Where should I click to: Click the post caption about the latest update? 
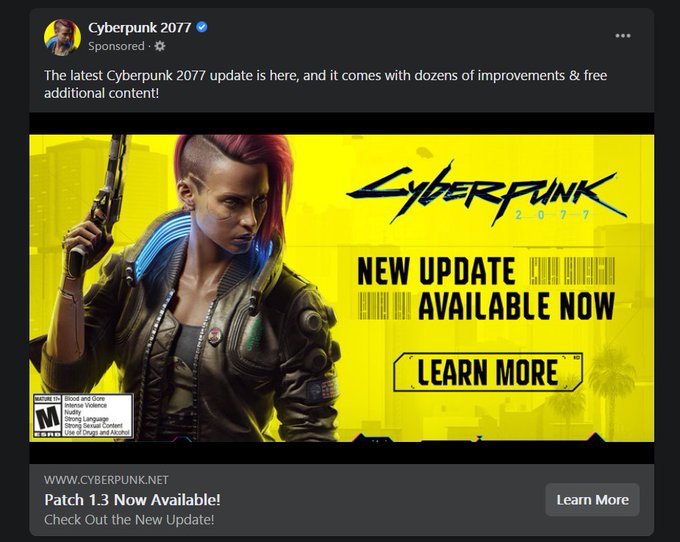(x=325, y=84)
